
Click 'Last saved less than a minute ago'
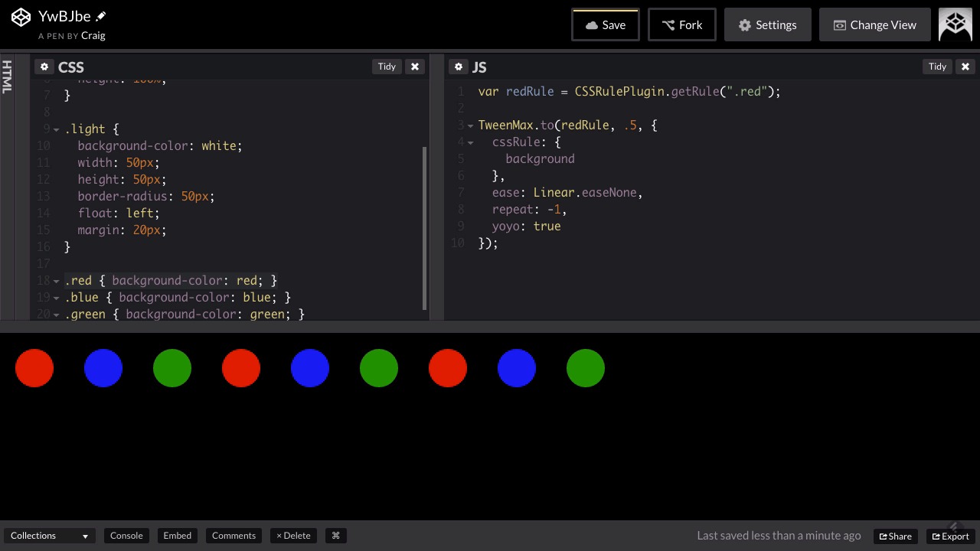(779, 536)
